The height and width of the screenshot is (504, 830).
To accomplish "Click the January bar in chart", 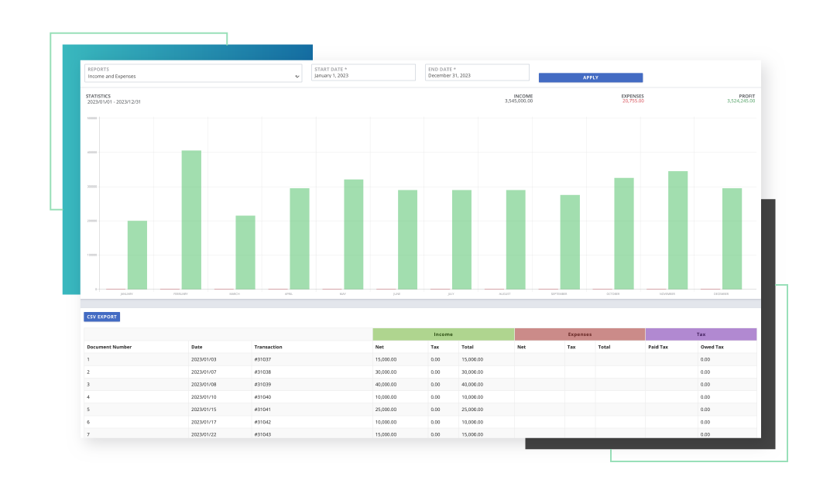I will tap(137, 255).
